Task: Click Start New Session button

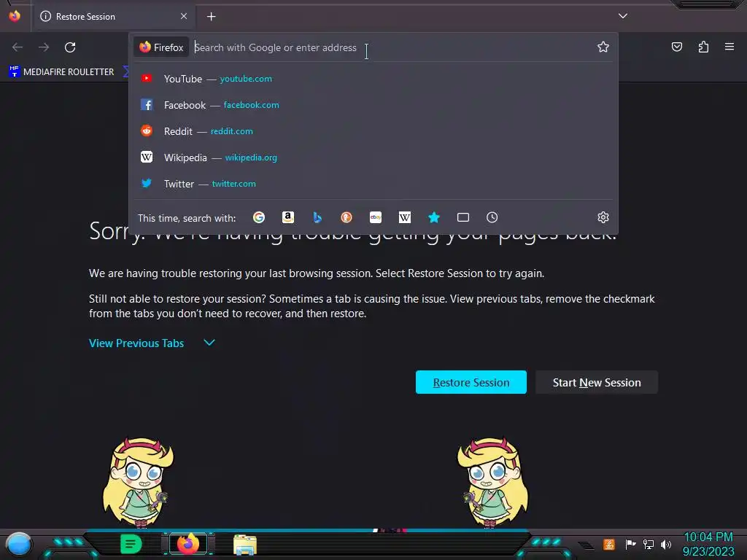Action: (597, 382)
